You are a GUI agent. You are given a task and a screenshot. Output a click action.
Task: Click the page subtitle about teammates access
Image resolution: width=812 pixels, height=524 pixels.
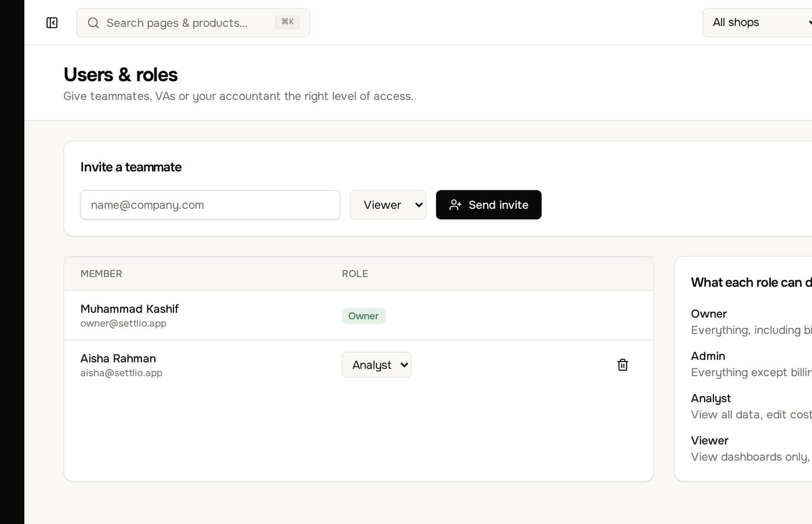[238, 96]
